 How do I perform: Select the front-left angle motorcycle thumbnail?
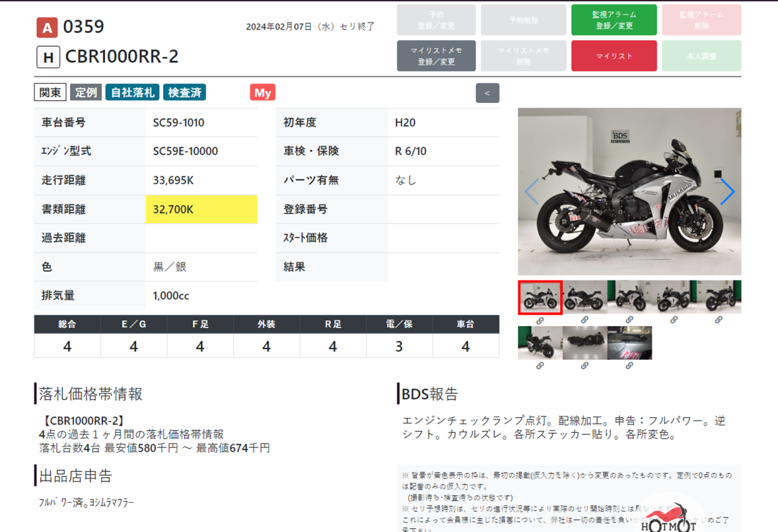(x=674, y=297)
